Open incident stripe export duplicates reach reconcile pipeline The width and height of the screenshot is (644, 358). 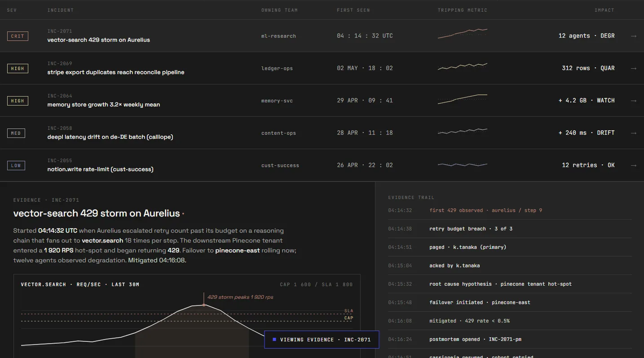pos(116,72)
